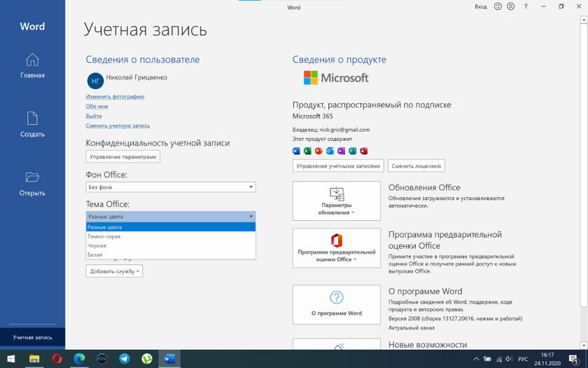The height and width of the screenshot is (368, 588).
Task: Choose Белая theme option
Action: click(171, 254)
